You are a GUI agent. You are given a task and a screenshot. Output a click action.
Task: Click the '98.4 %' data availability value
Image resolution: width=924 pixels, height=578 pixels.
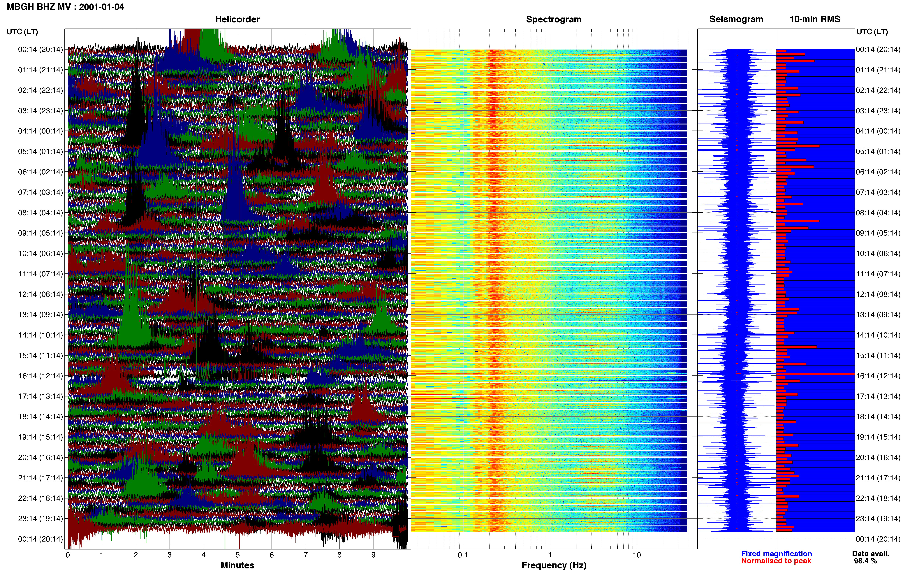tap(865, 561)
